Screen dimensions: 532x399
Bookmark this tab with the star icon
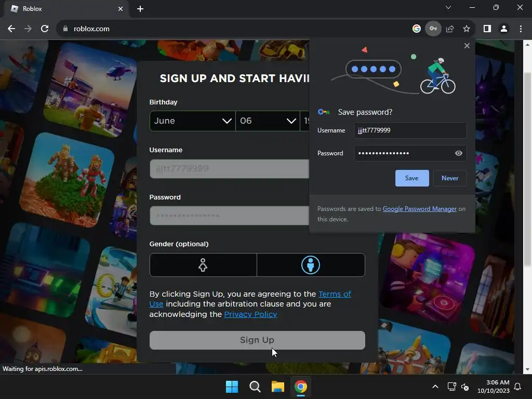click(467, 29)
